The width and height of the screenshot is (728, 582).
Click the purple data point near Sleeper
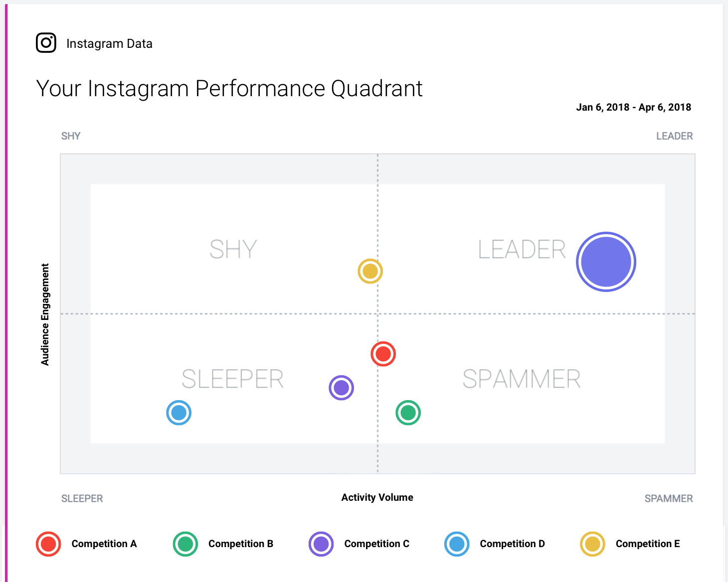click(x=342, y=388)
